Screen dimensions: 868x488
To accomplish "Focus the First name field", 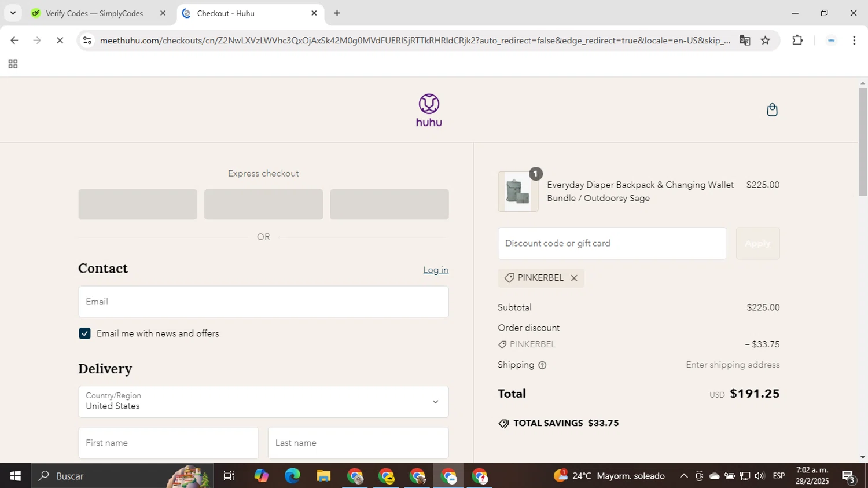I will click(168, 443).
